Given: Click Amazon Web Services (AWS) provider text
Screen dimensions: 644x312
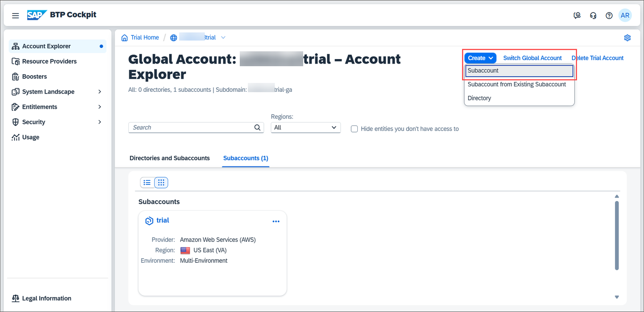Looking at the screenshot, I should (x=218, y=240).
